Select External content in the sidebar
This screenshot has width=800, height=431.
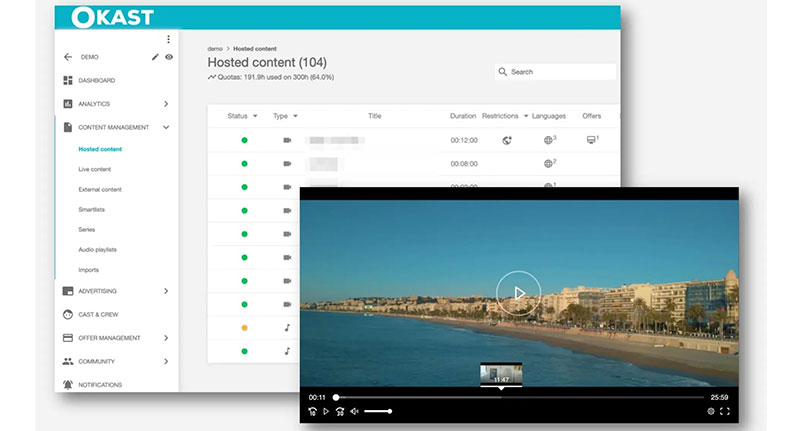click(x=100, y=190)
